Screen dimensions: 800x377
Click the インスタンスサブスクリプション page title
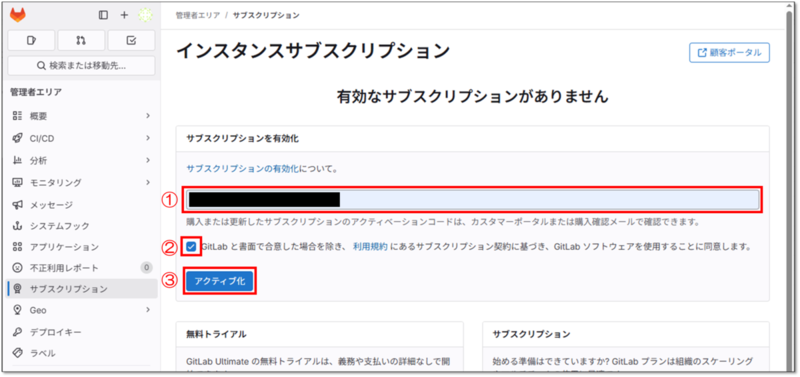click(x=313, y=51)
